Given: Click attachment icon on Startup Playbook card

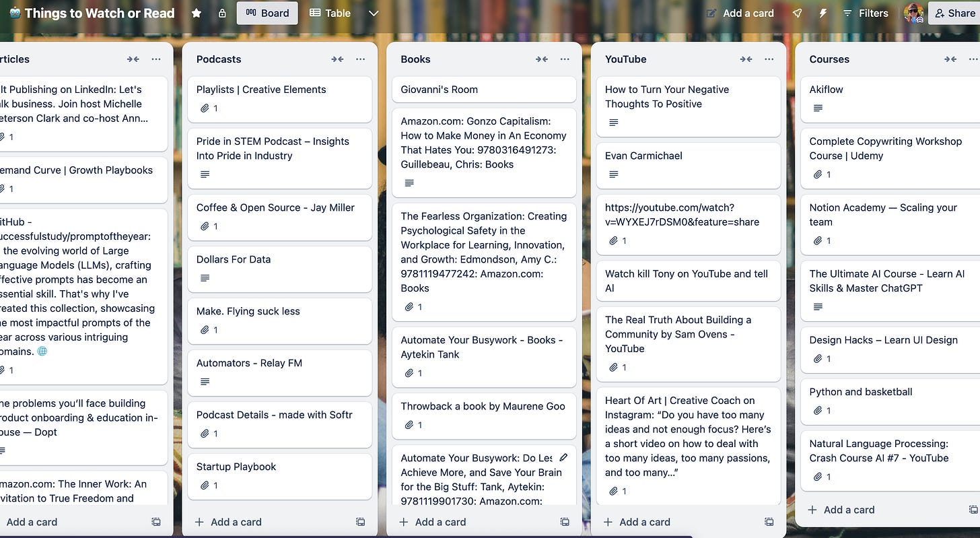Looking at the screenshot, I should click(205, 485).
